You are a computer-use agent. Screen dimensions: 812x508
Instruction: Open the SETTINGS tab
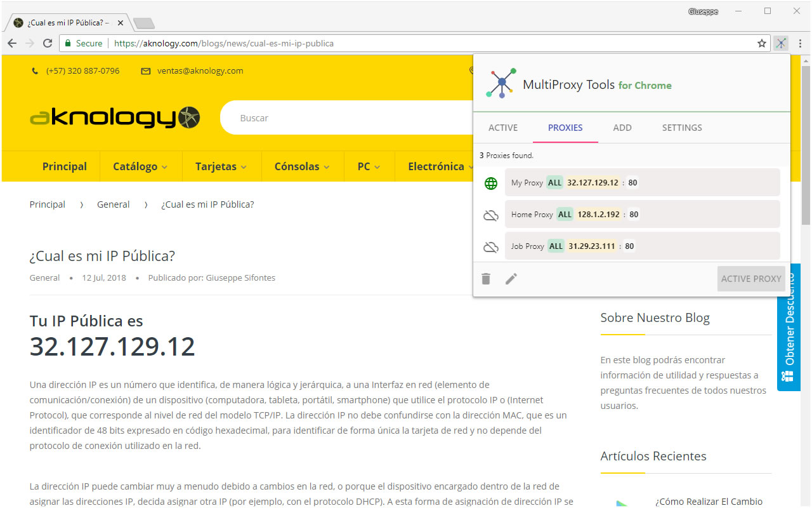coord(682,128)
